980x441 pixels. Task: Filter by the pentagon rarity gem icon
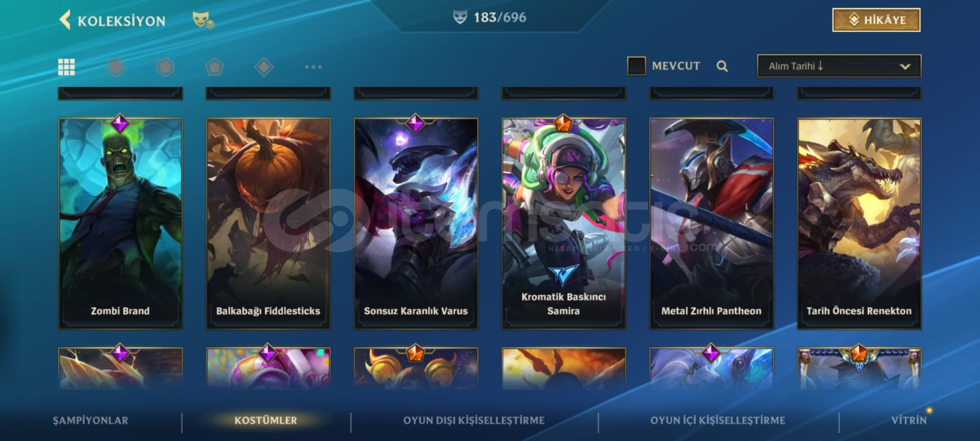214,67
